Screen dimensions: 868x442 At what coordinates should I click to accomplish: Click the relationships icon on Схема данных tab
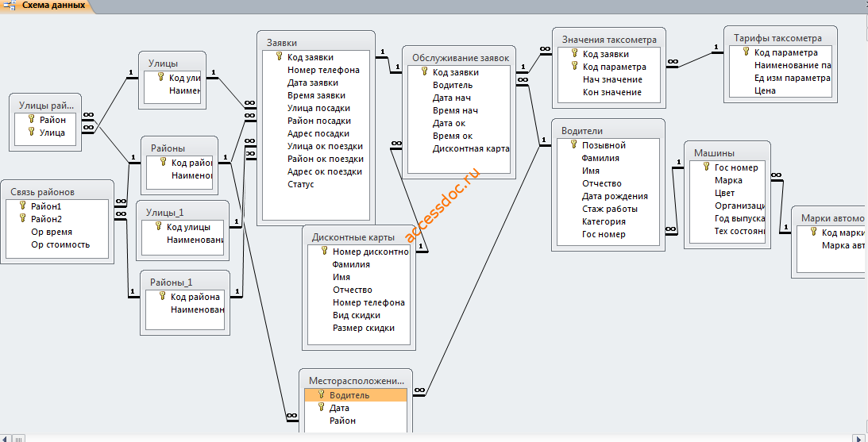[x=9, y=5]
